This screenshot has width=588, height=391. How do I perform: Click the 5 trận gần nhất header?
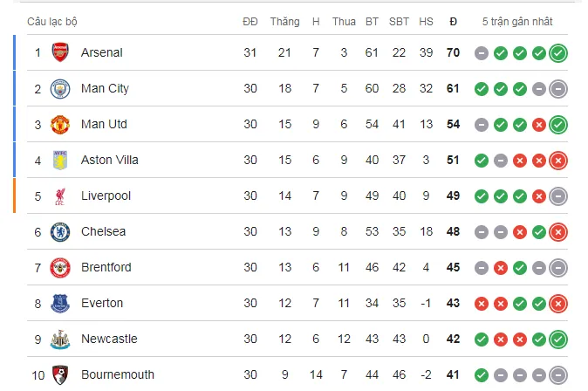[518, 21]
